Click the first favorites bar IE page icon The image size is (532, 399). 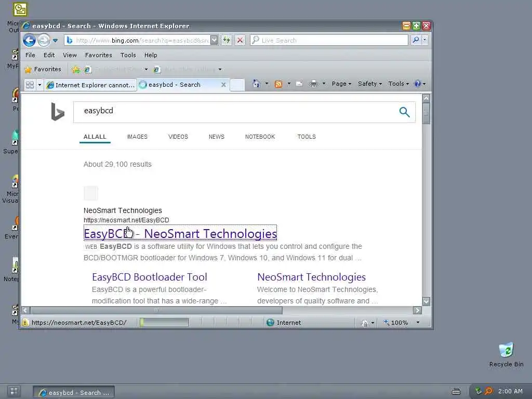[x=87, y=70]
